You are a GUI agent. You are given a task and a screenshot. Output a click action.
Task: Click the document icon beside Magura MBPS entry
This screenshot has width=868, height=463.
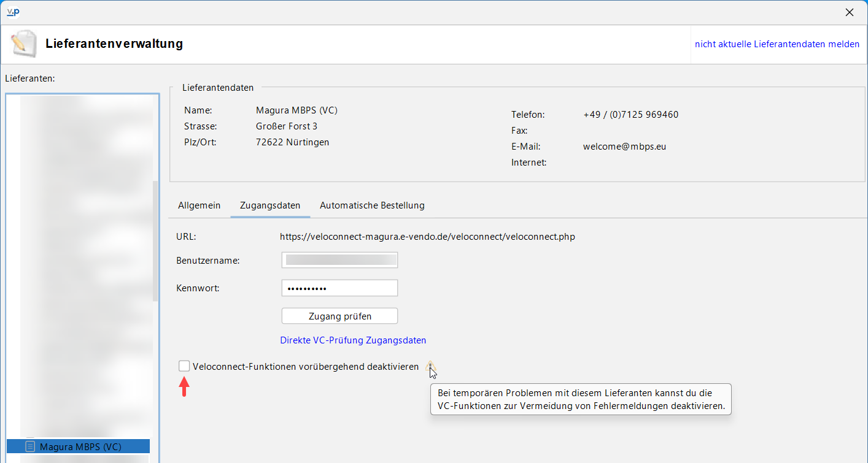pos(29,446)
